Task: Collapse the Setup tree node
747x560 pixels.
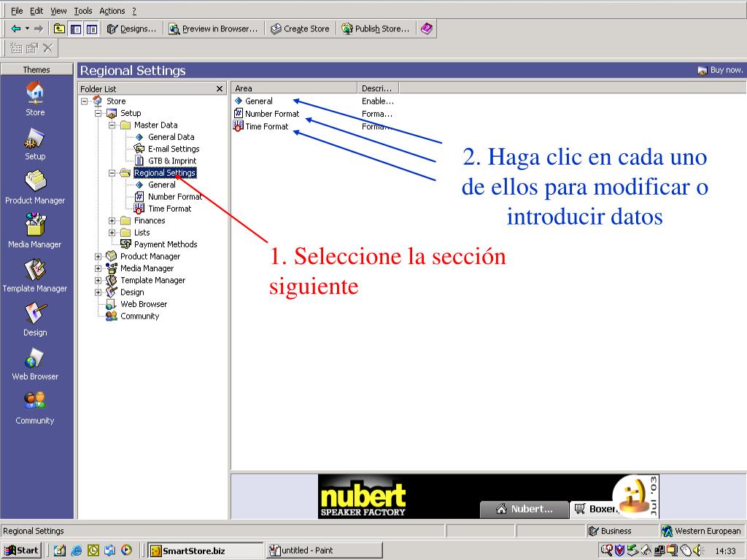Action: [98, 113]
